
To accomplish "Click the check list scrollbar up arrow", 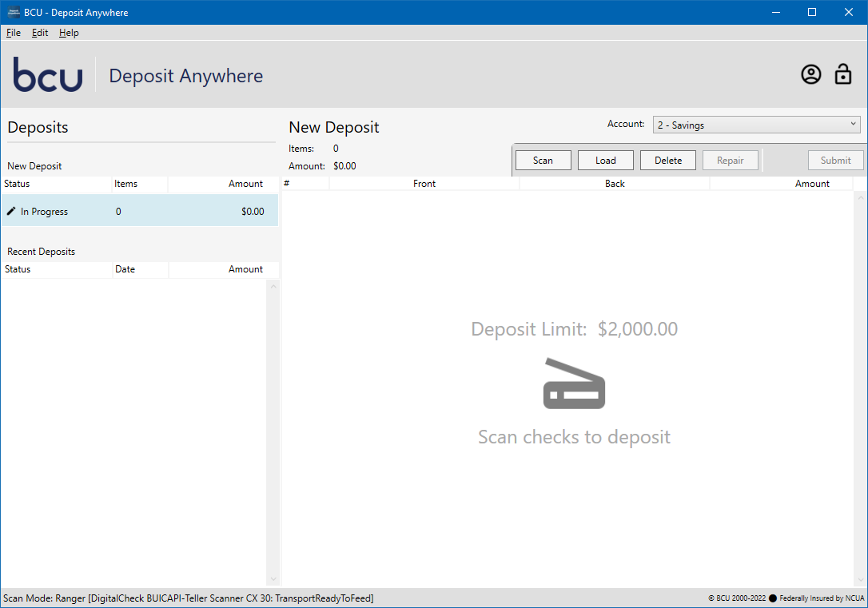I will [x=860, y=197].
